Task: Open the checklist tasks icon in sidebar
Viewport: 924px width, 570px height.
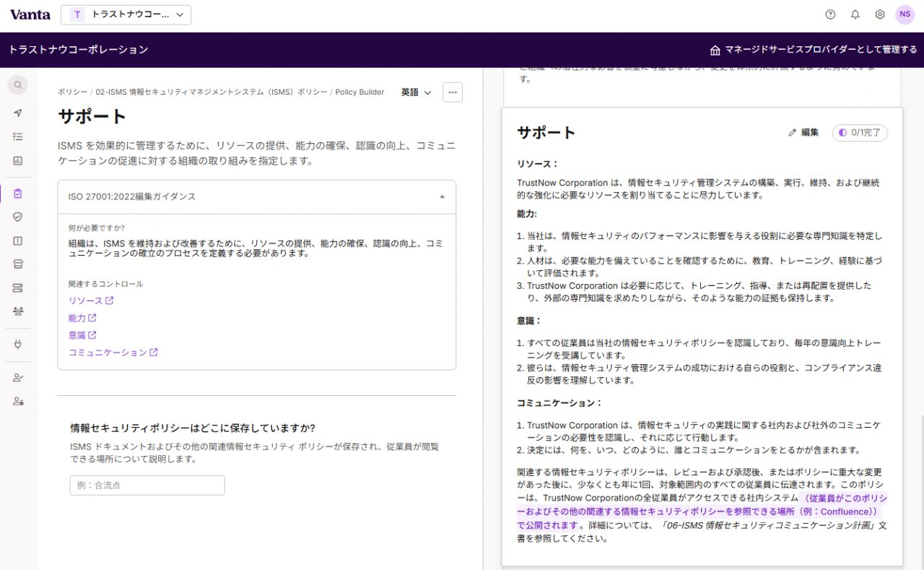Action: click(x=18, y=137)
